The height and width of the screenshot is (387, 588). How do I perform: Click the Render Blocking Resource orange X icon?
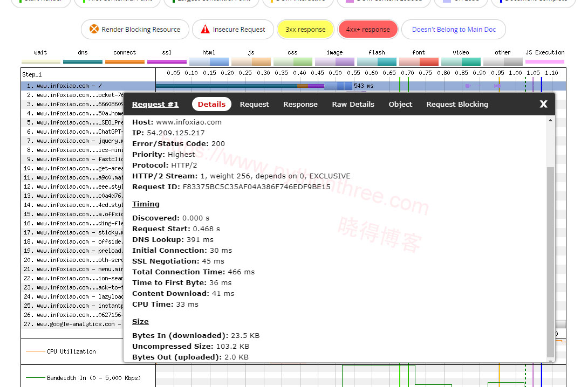click(94, 29)
